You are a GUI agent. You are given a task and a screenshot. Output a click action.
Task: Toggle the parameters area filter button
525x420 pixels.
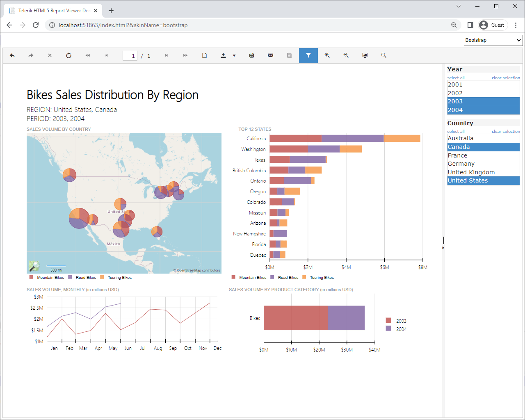308,55
